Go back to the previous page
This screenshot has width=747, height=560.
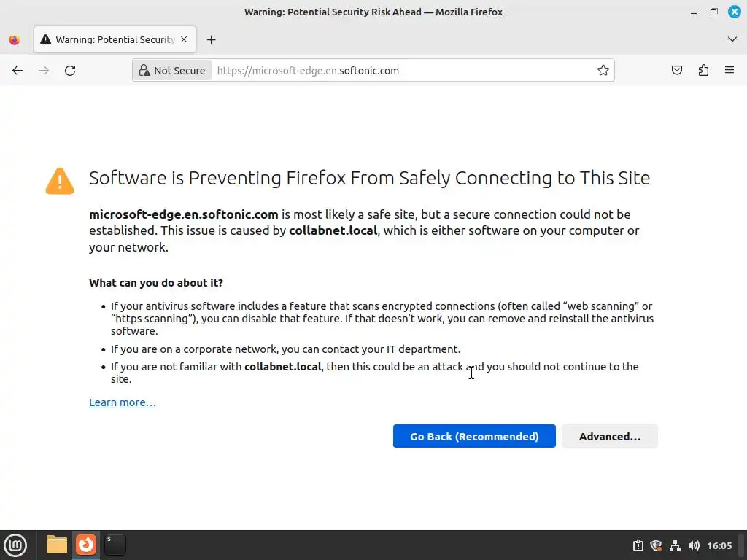click(18, 71)
